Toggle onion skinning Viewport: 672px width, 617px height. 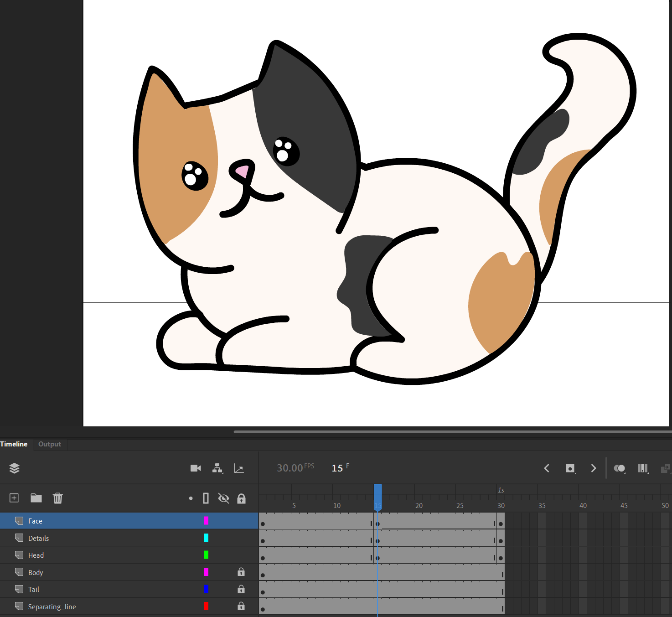click(620, 468)
